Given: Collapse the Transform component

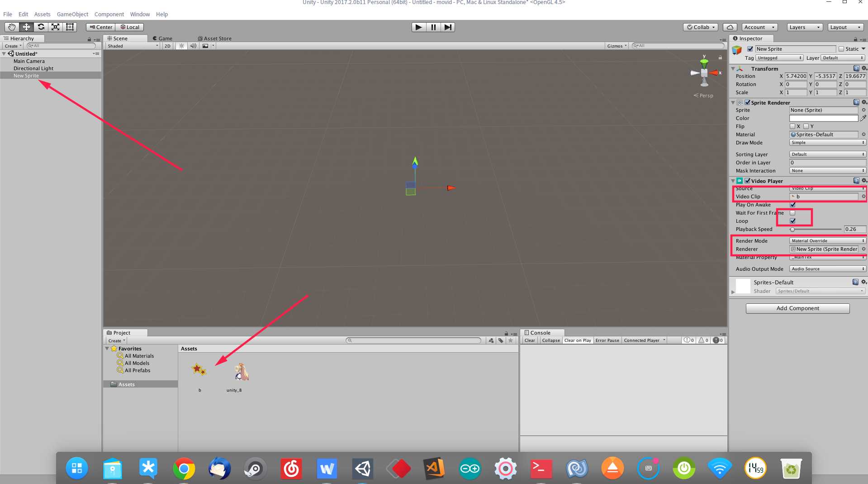Looking at the screenshot, I should pyautogui.click(x=733, y=68).
